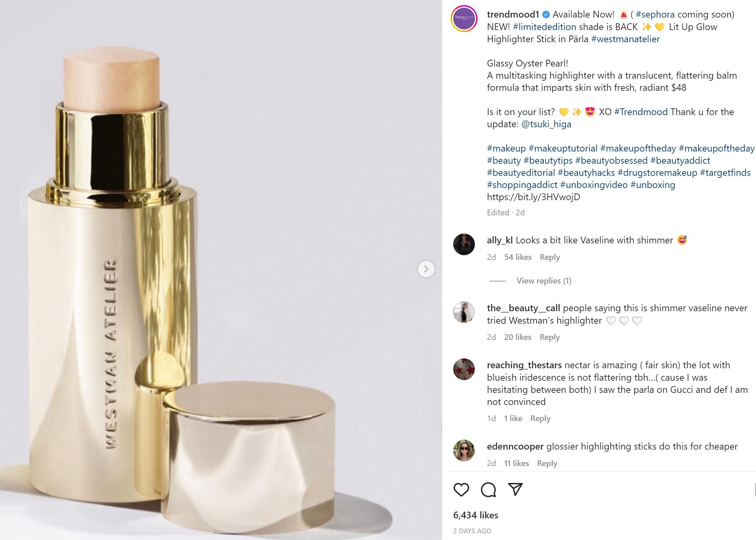Image resolution: width=756 pixels, height=540 pixels.
Task: Open ally_kl profile avatar
Action: coord(464,244)
